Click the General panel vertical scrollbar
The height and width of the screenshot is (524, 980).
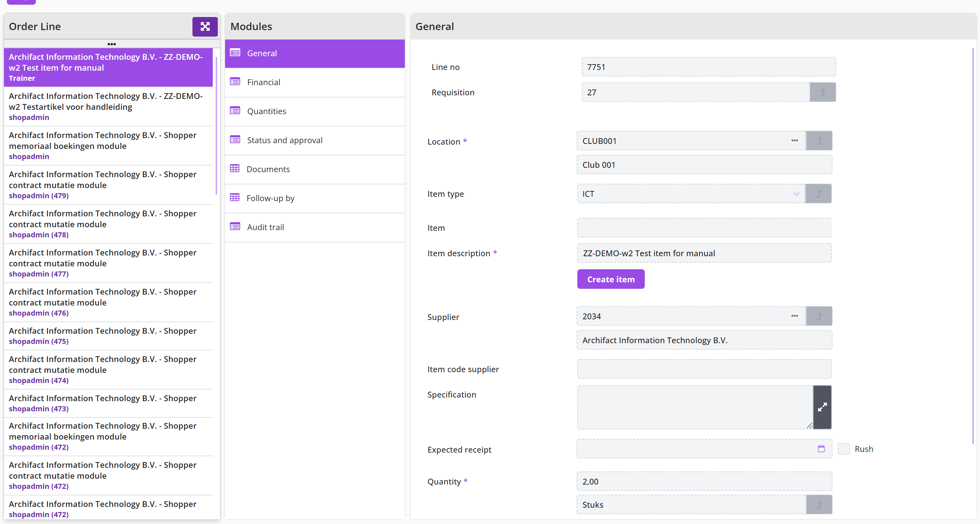(973, 246)
